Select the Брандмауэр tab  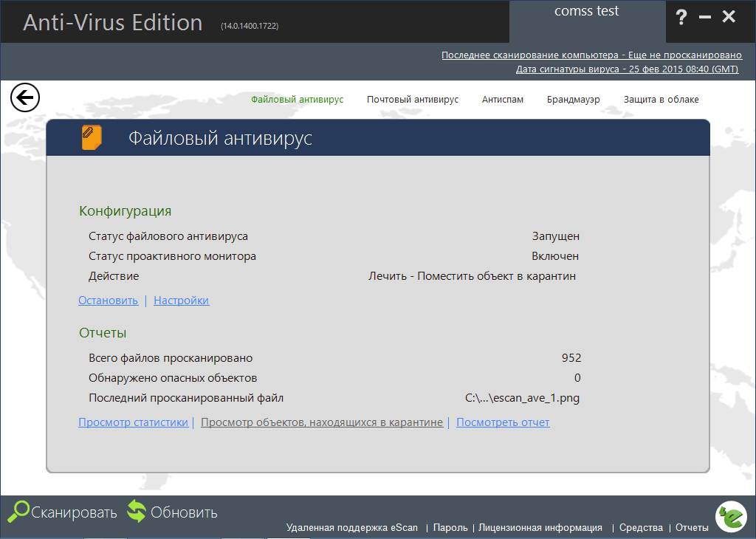pyautogui.click(x=574, y=98)
